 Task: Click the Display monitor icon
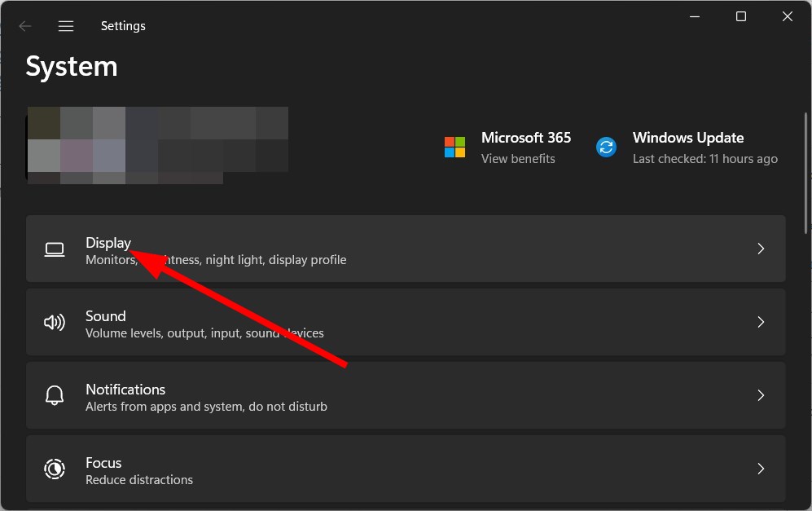click(54, 249)
